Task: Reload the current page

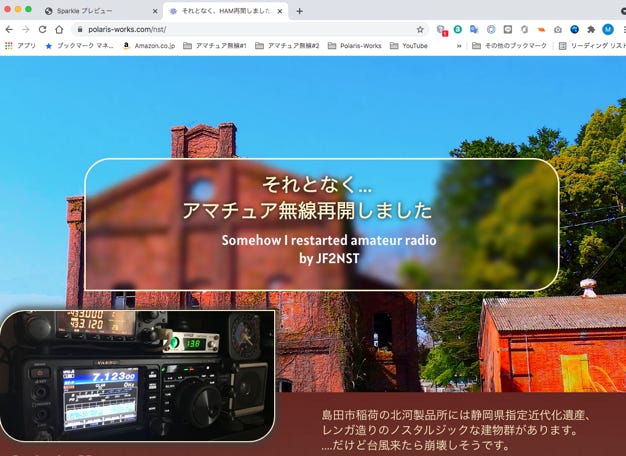Action: click(42, 29)
